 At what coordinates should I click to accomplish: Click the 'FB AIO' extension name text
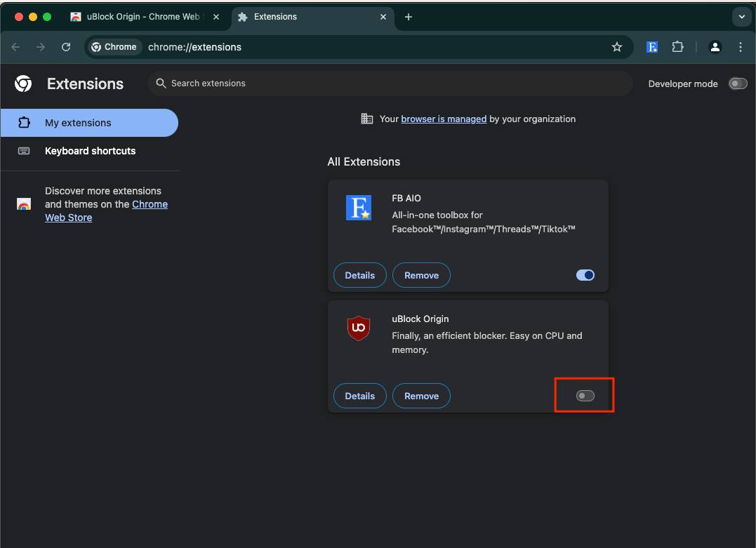tap(406, 198)
